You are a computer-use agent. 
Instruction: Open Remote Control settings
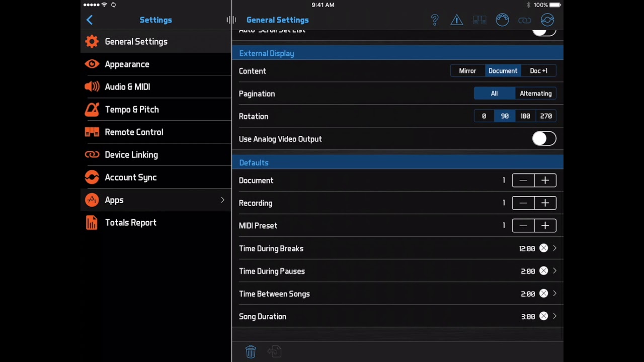tap(156, 132)
